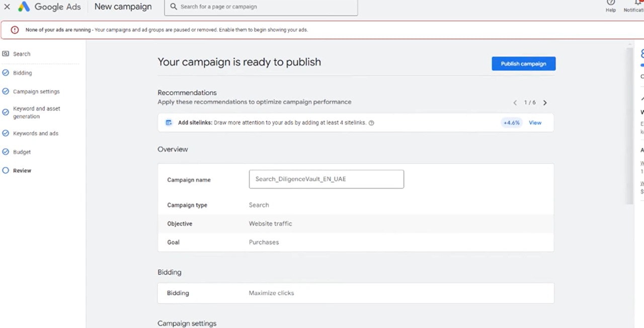The image size is (644, 328).
Task: Click the red alert warning icon
Action: coord(15,30)
